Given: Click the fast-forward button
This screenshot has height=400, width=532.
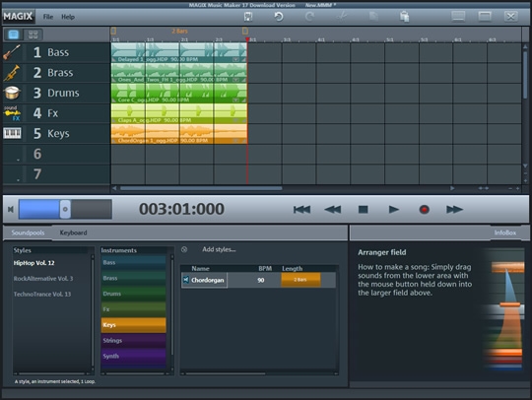Looking at the screenshot, I should click(454, 209).
